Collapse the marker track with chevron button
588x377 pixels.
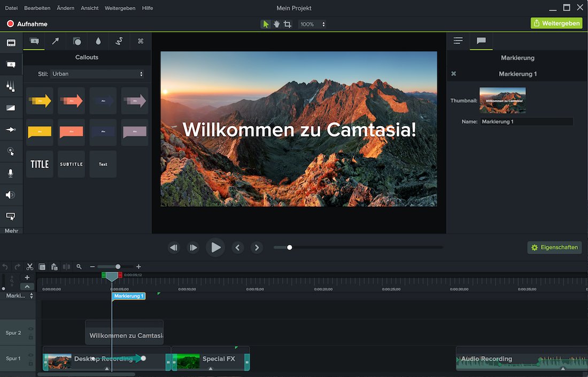point(27,287)
